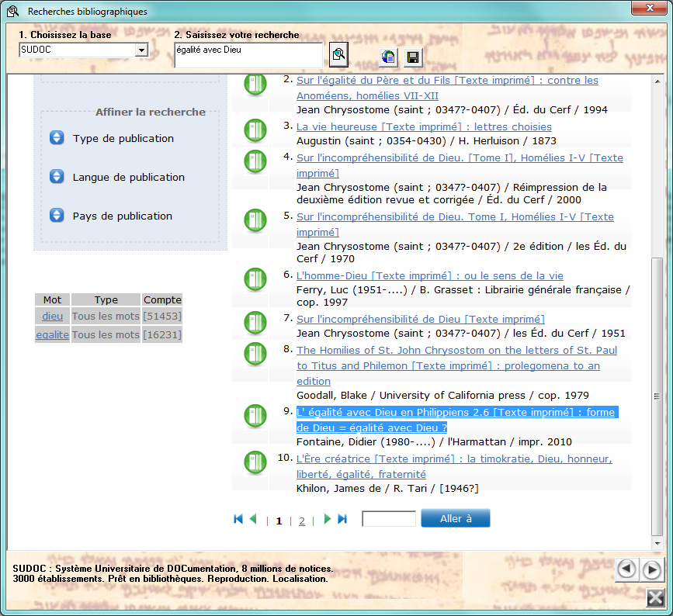This screenshot has height=616, width=673.
Task: Expand Pays de publication filter
Action: pyautogui.click(x=57, y=215)
